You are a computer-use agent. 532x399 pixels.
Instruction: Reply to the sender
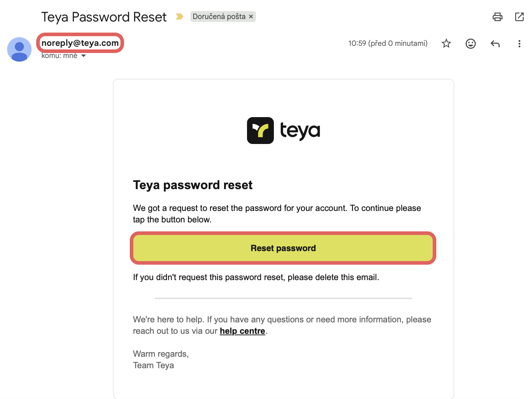495,44
